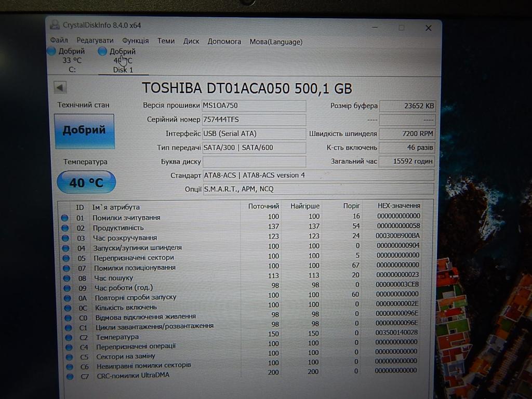Click the buffer size value 23652 KB
The image size is (532, 399).
[x=407, y=106]
